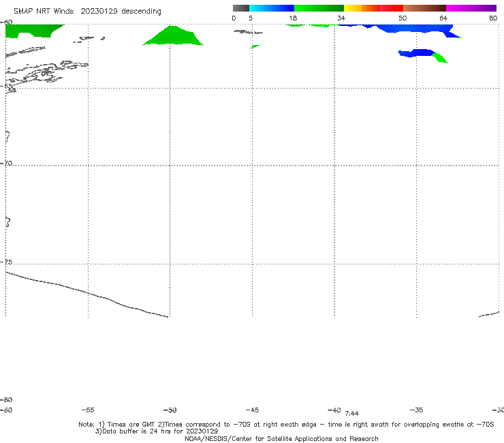Screen dimensions: 504x443
Task: Click the magenta-purple segment of the color bar
Action: click(471, 8)
